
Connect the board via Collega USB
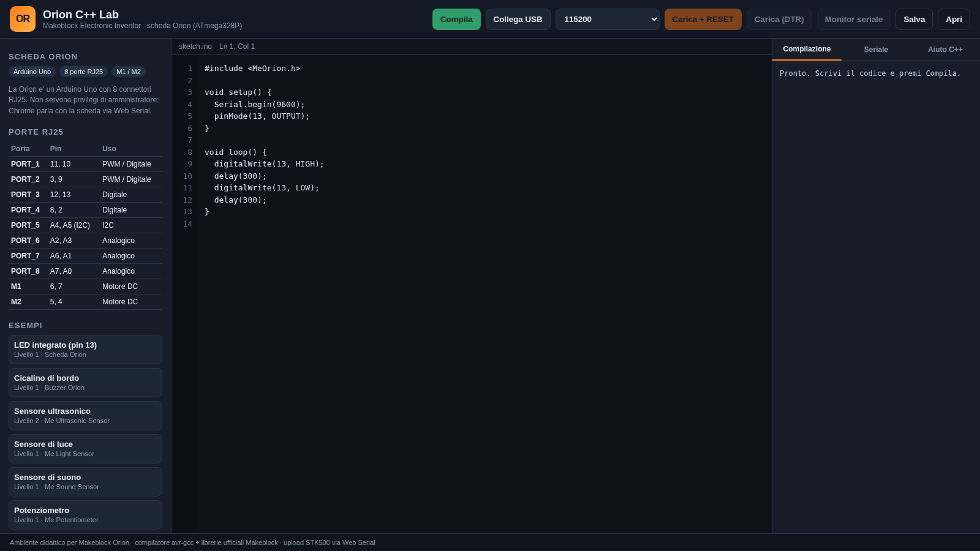[x=518, y=19]
